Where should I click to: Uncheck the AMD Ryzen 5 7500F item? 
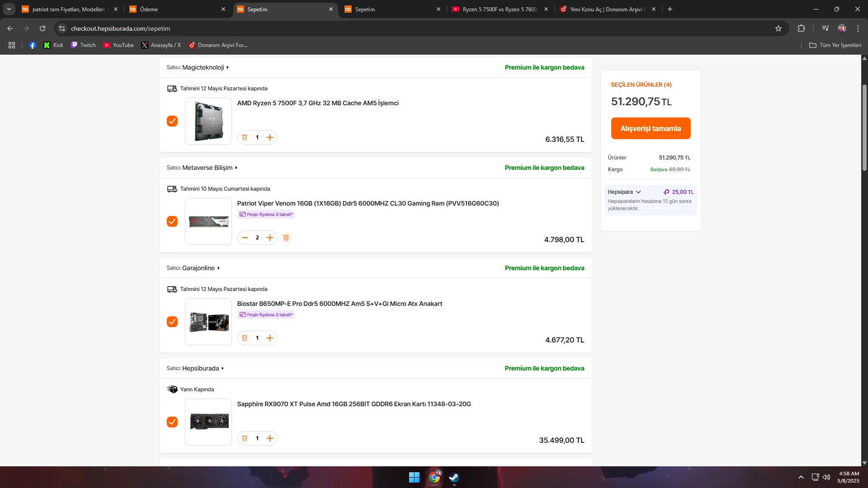pyautogui.click(x=172, y=121)
